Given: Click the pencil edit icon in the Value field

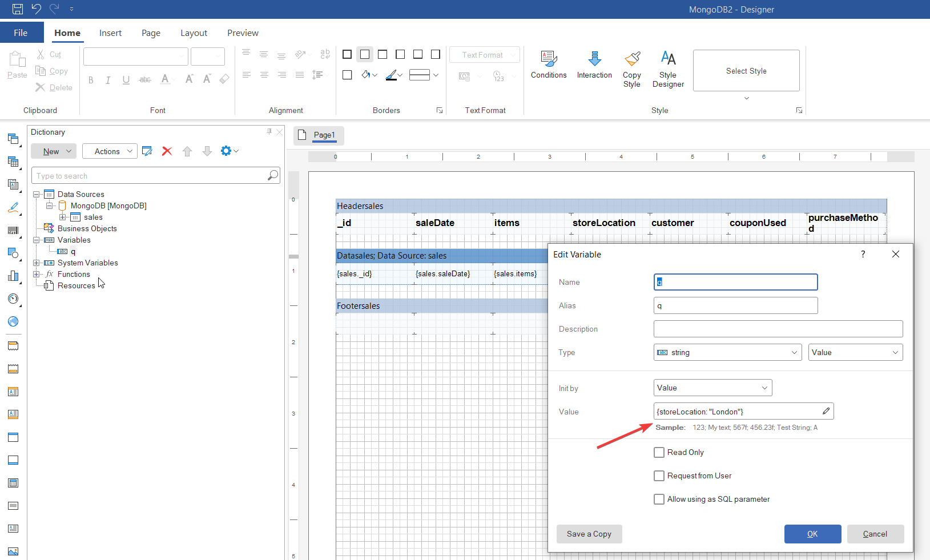Looking at the screenshot, I should [x=826, y=411].
